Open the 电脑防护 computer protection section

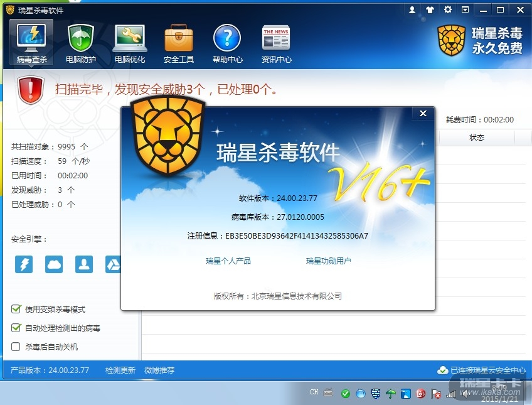(81, 43)
